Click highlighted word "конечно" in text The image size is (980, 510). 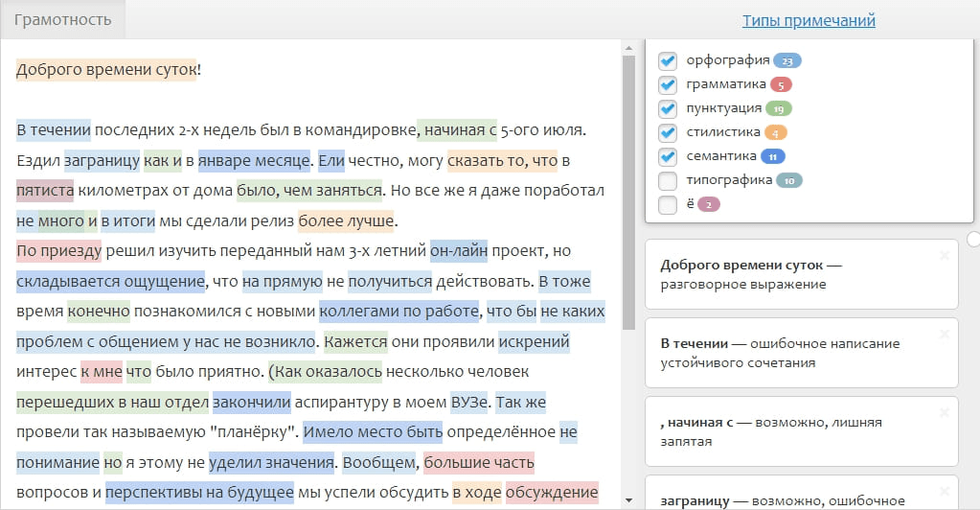[x=98, y=311]
